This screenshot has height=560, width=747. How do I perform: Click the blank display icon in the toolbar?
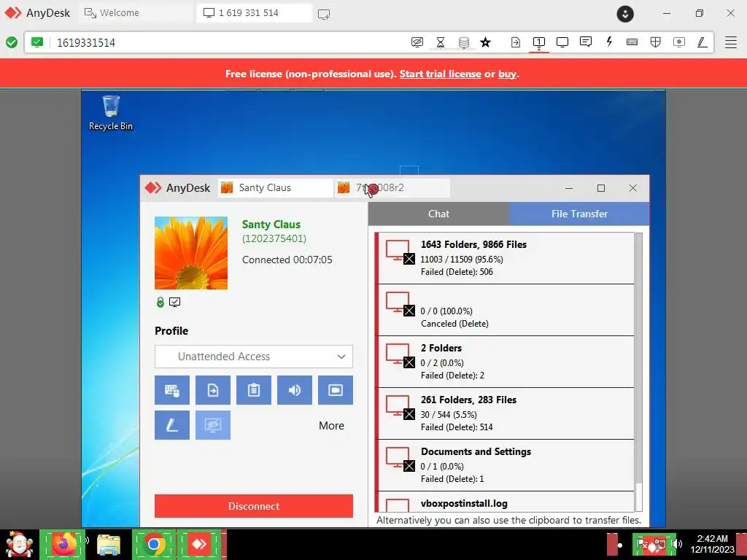pos(562,42)
